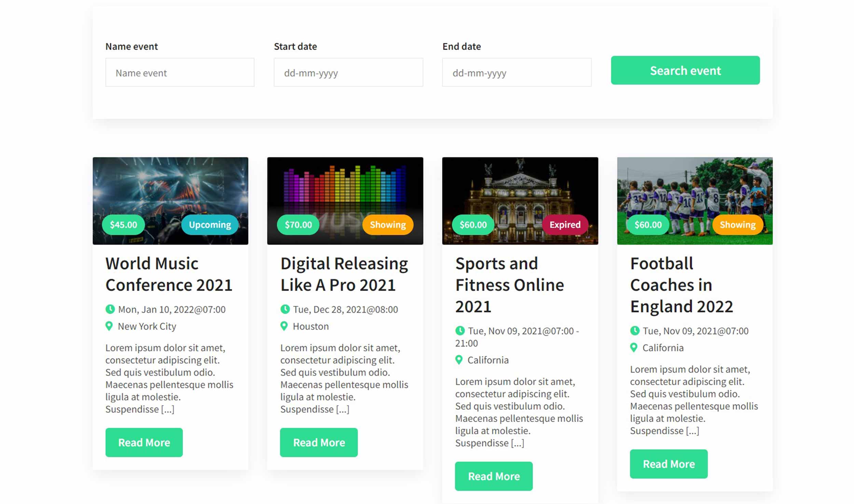Image resolution: width=854 pixels, height=504 pixels.
Task: Click location pin next to Houston
Action: [284, 326]
